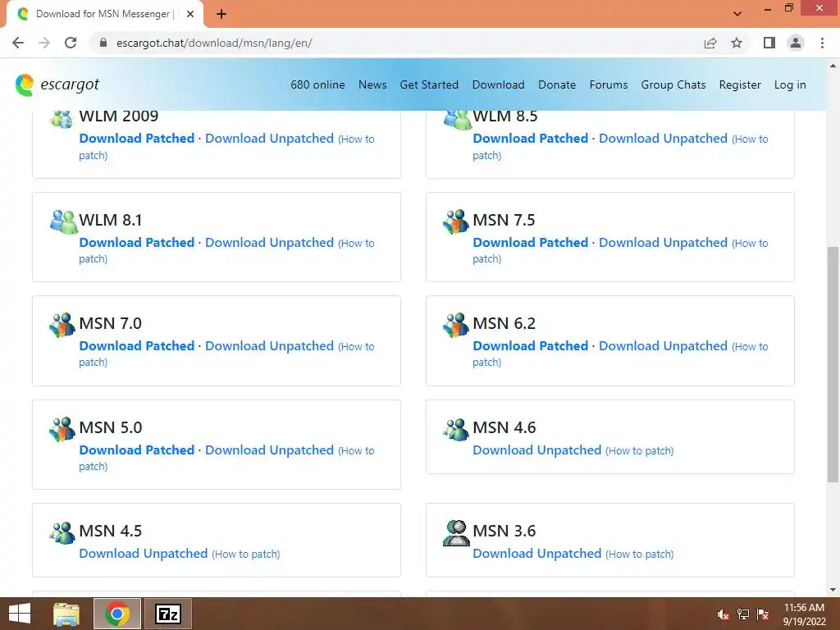Open How to patch for MSN 4.5
The width and height of the screenshot is (840, 630).
tap(246, 554)
